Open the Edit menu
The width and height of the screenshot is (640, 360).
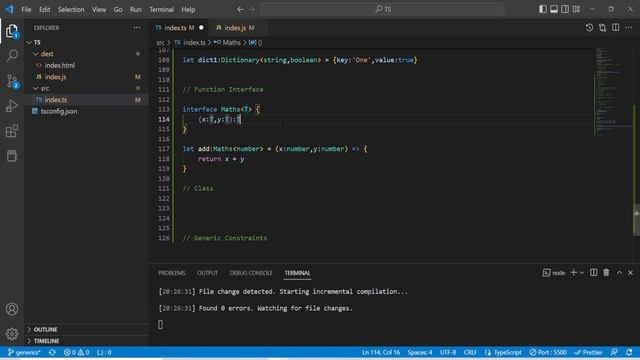pos(44,9)
